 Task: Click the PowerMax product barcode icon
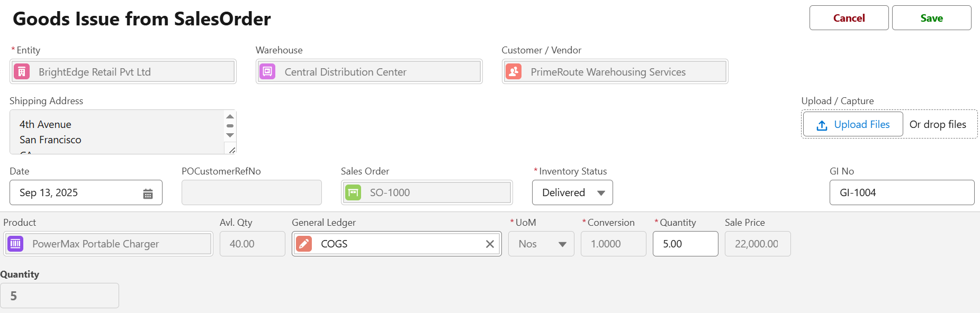[x=15, y=244]
